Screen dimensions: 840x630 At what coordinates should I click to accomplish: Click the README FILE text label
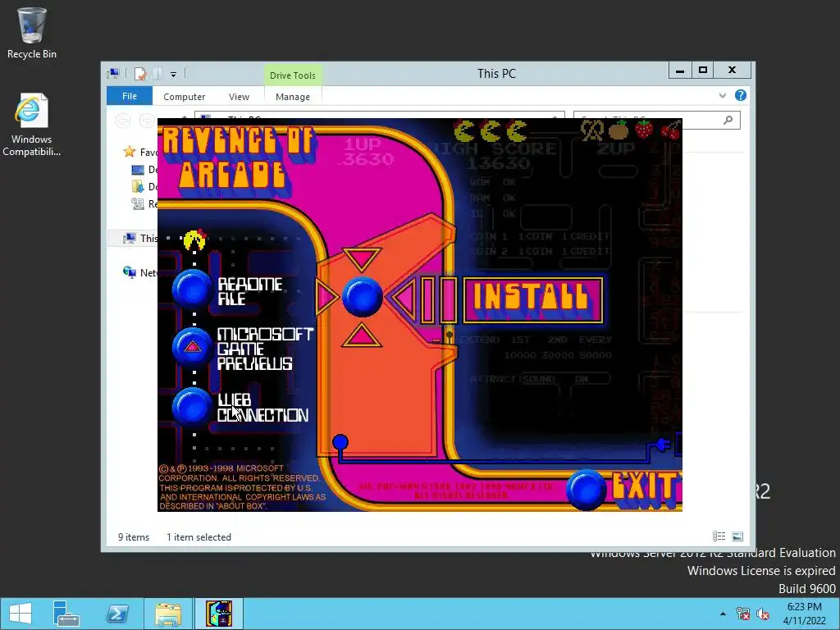249,291
